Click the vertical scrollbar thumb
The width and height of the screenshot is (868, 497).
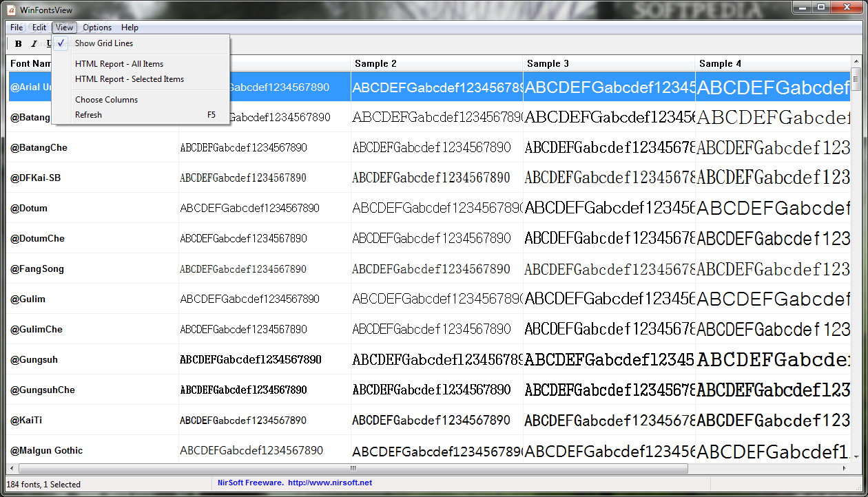click(856, 79)
